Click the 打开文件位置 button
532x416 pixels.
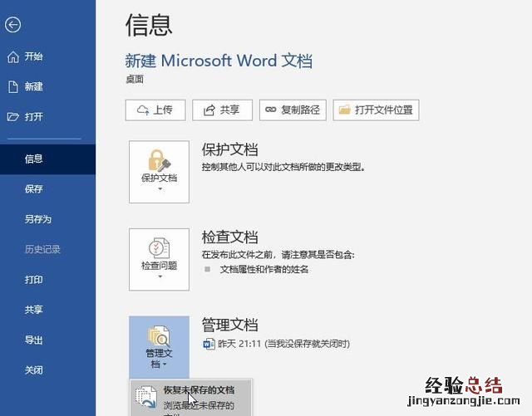pos(376,110)
